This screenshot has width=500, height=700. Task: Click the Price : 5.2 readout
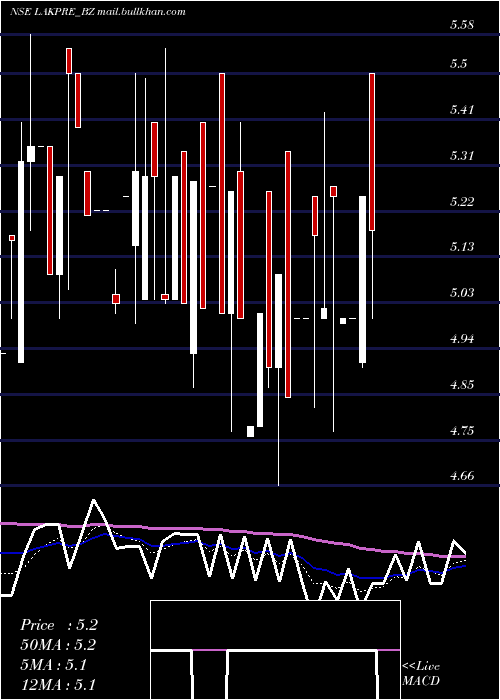(x=59, y=625)
